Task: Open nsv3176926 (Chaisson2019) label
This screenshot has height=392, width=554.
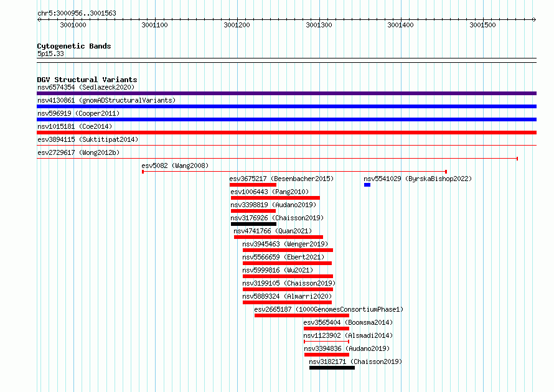Action: [x=277, y=218]
